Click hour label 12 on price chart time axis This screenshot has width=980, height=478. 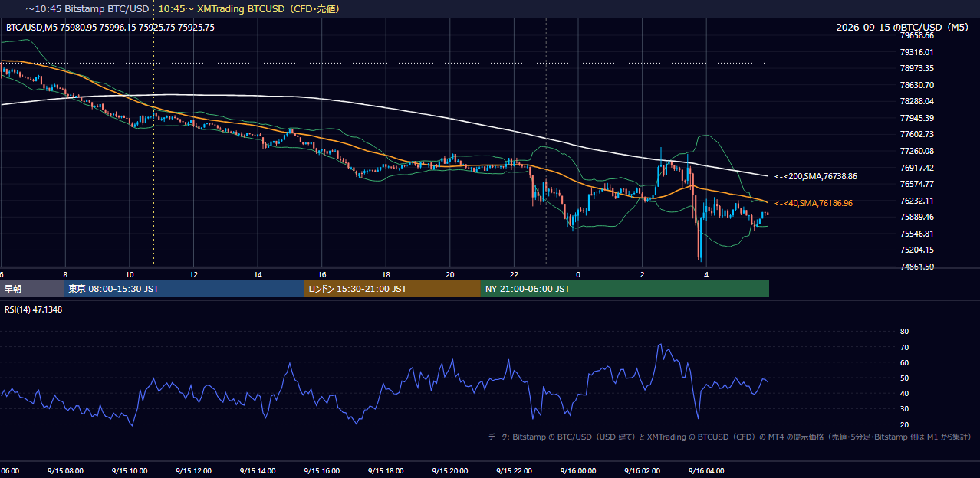point(194,274)
